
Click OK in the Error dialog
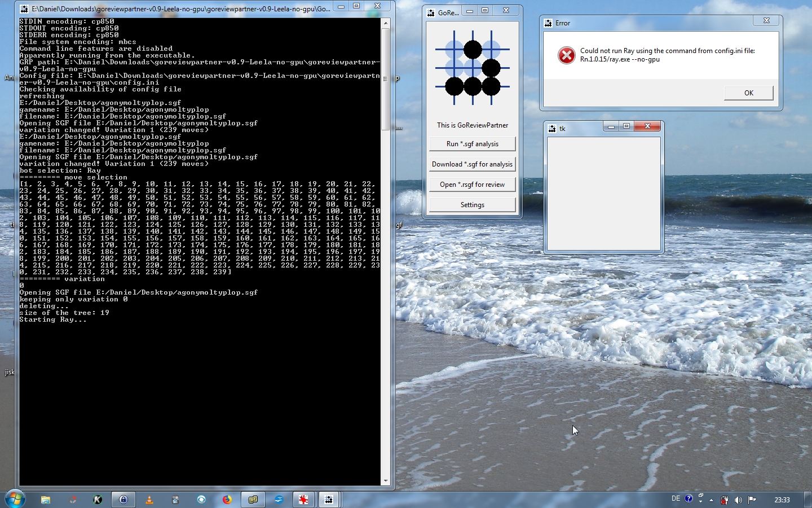pos(748,93)
